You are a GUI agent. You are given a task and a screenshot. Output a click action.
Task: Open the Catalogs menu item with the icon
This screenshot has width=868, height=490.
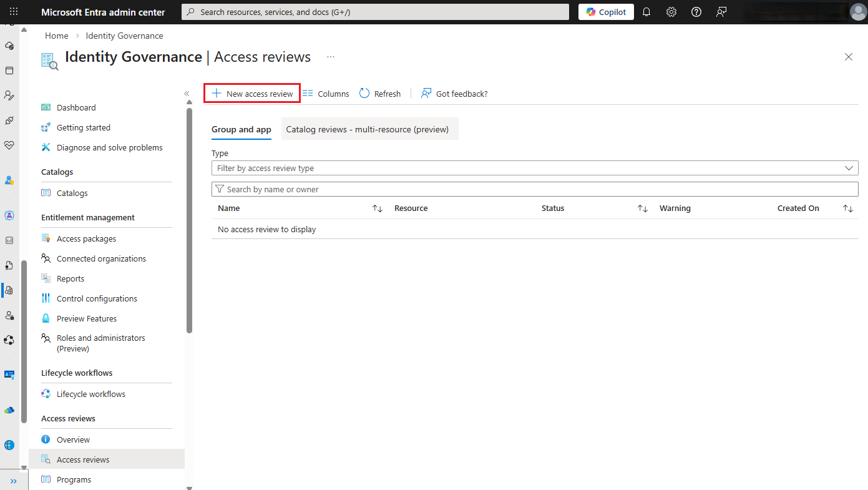coord(72,193)
